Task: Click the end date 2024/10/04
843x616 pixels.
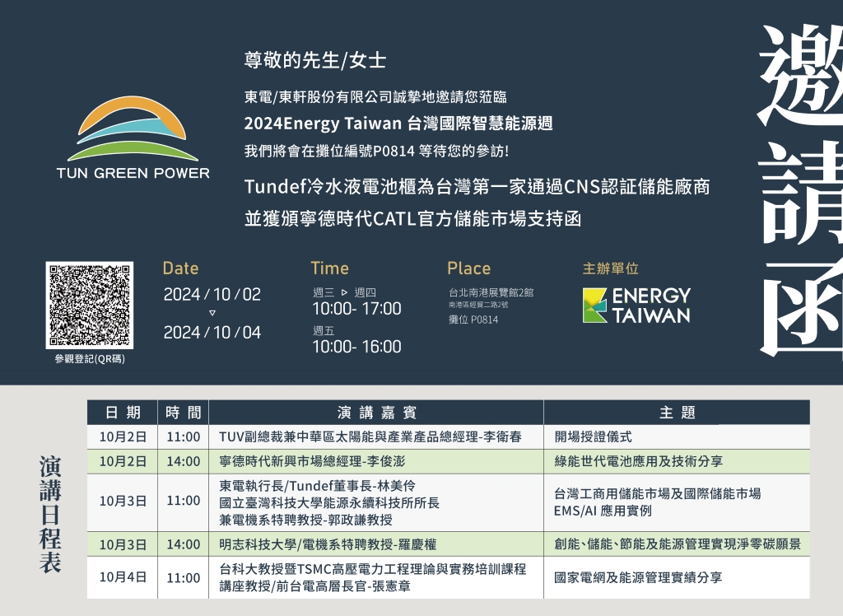Action: pyautogui.click(x=212, y=333)
